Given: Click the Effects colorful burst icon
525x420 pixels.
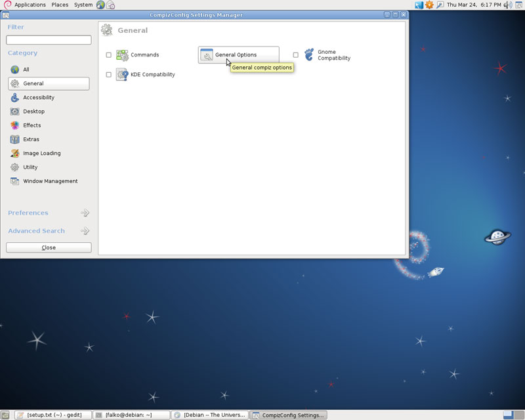Looking at the screenshot, I should click(14, 125).
